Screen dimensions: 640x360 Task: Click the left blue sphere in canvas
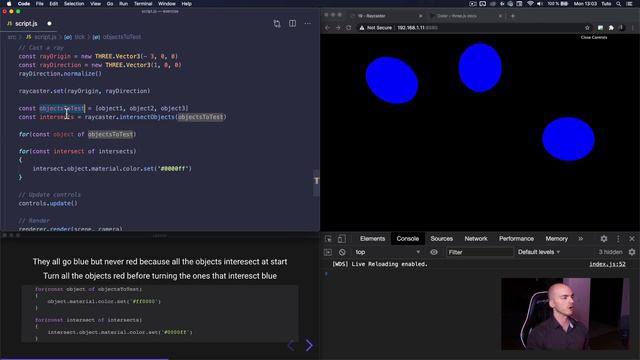point(392,80)
